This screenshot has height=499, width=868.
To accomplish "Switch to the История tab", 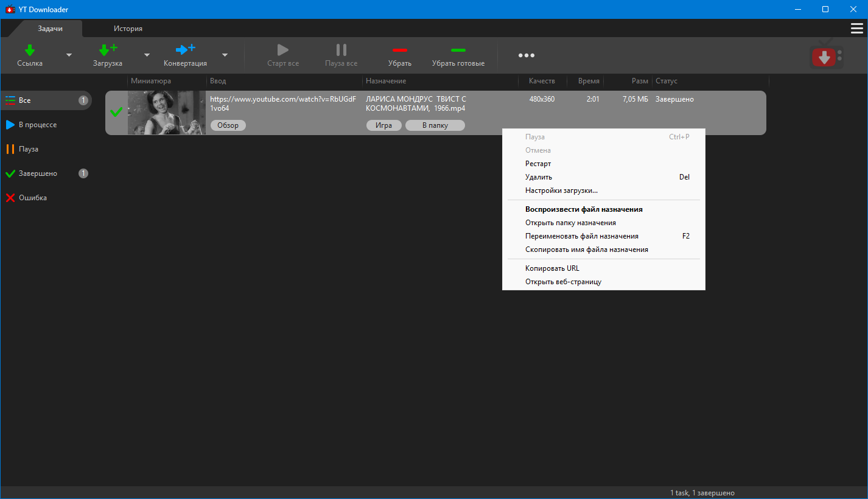I will [x=128, y=29].
